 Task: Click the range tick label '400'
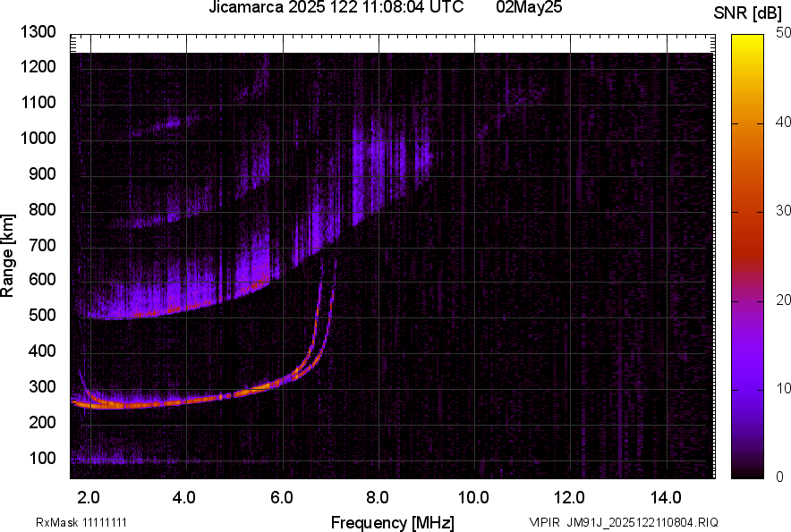pyautogui.click(x=42, y=350)
